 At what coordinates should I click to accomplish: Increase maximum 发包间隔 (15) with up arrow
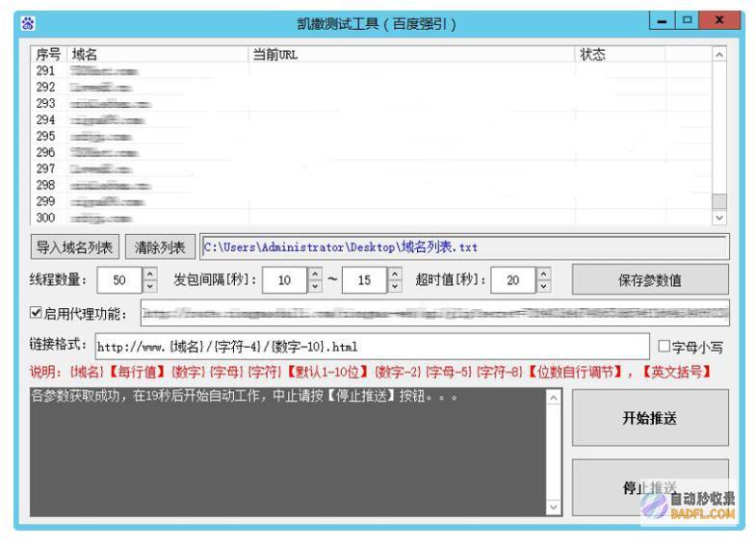coord(395,274)
